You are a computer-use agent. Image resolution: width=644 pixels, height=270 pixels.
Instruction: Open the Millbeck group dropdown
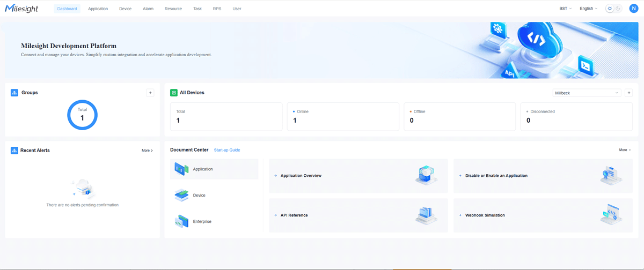point(587,93)
